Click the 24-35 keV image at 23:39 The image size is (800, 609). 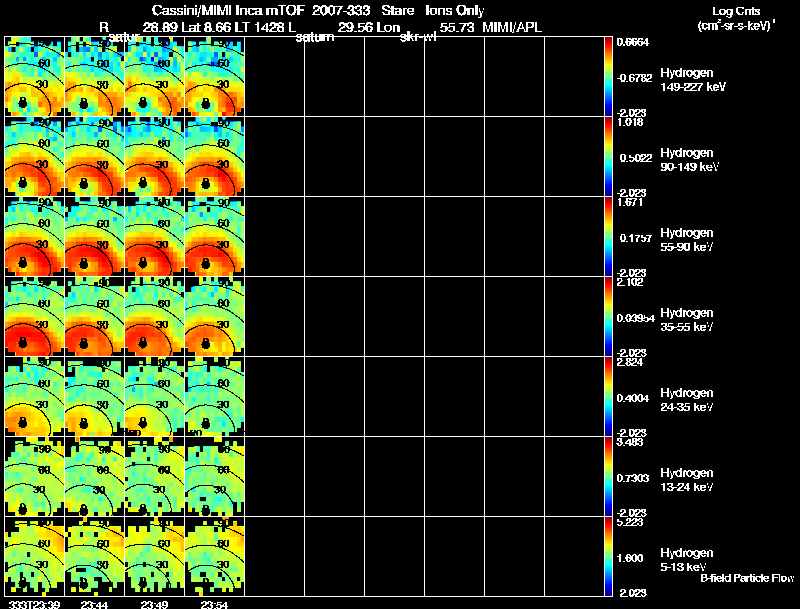pos(35,397)
